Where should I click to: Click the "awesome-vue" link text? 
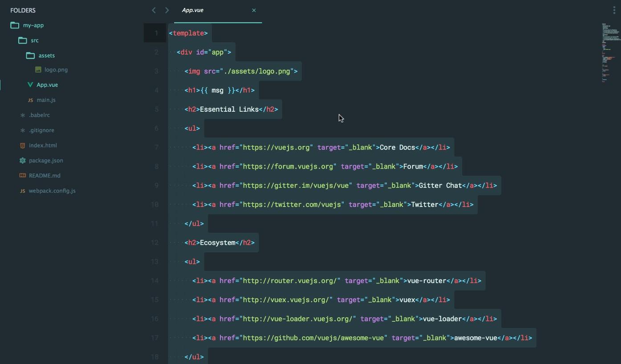click(x=475, y=338)
